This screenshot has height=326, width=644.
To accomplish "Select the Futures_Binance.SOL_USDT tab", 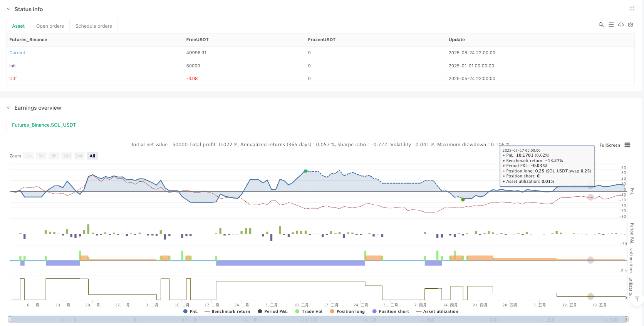I will tap(44, 125).
